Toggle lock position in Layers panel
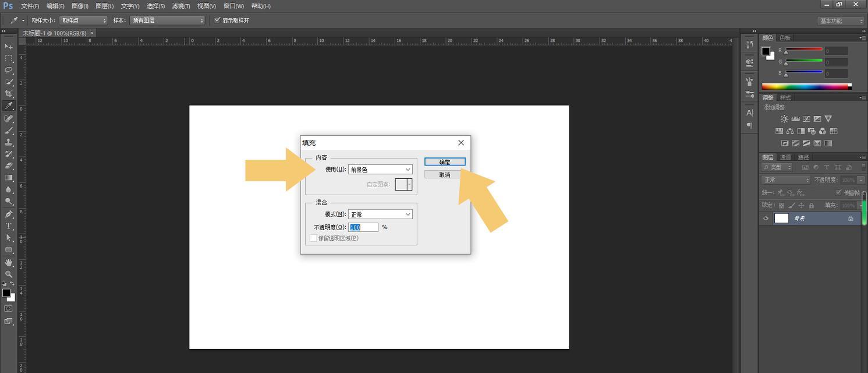 point(801,205)
